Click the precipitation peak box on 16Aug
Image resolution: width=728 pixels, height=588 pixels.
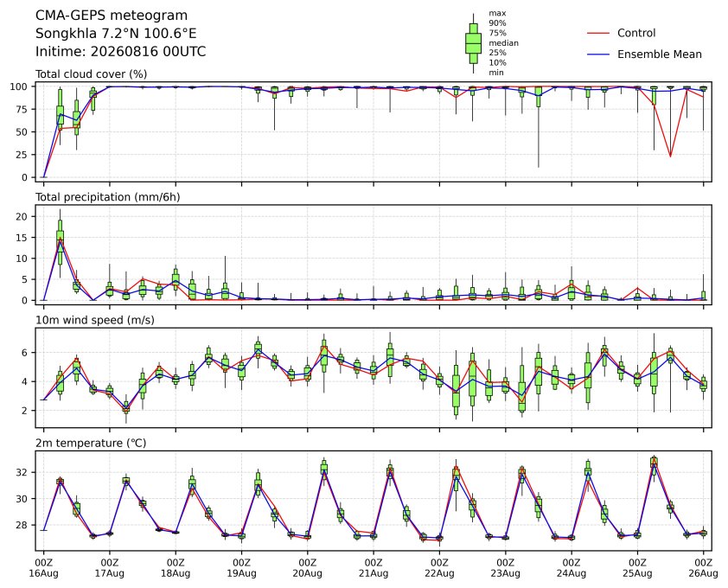[x=60, y=242]
